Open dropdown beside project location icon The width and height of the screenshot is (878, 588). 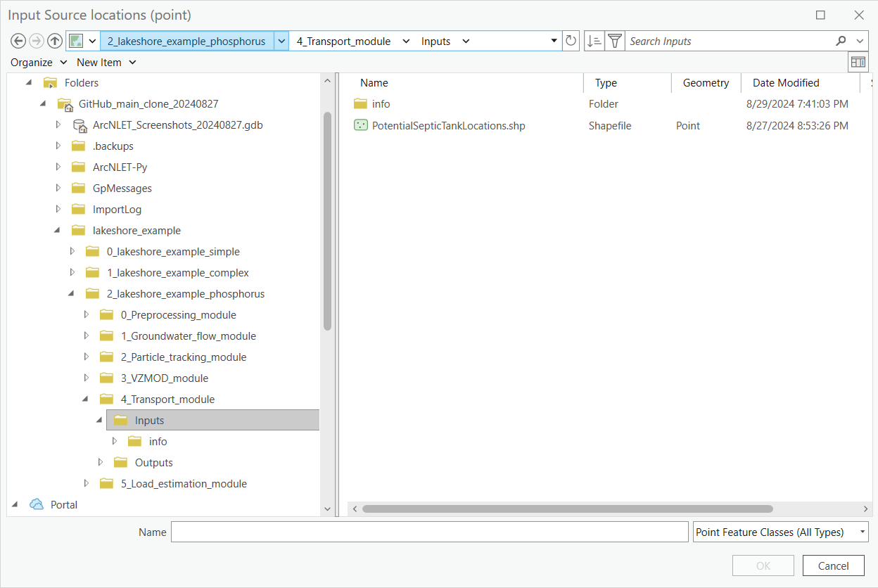(x=92, y=41)
